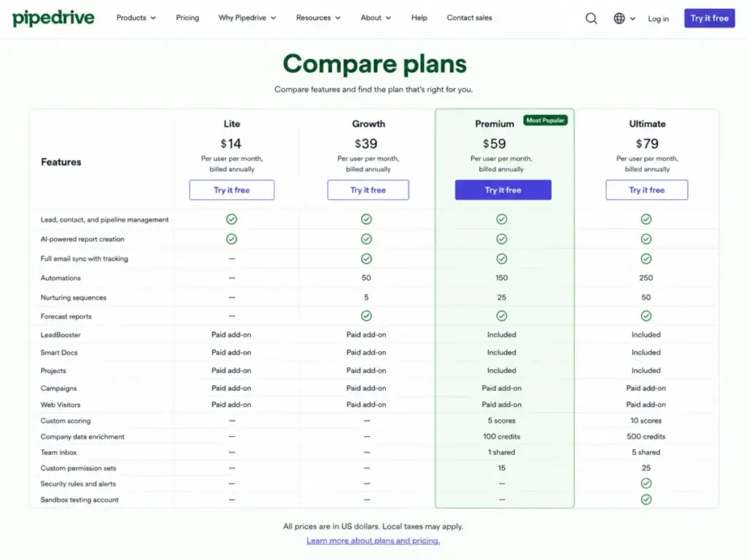Click the Lite dash for Full email sync
Image resolution: width=747 pixels, height=560 pixels.
coord(231,259)
